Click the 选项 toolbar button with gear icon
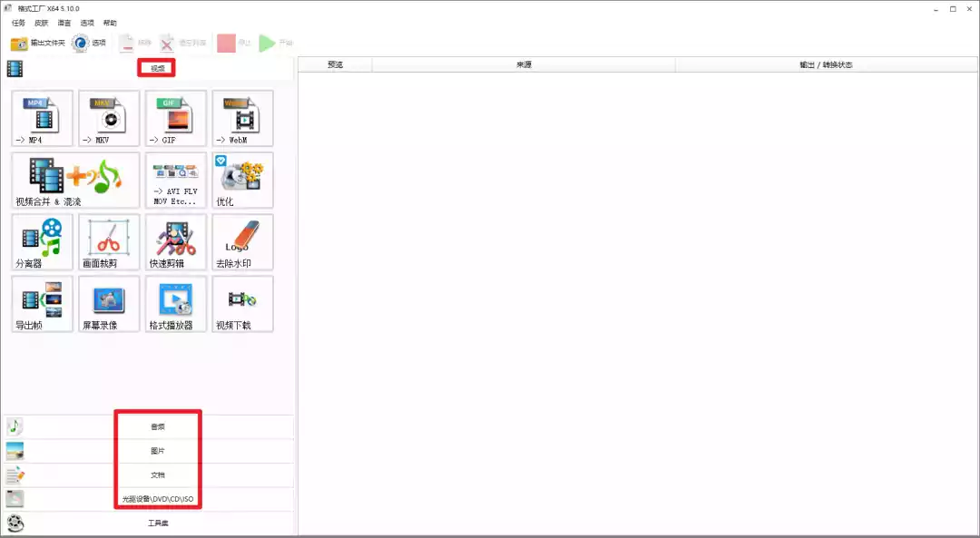Screen dimensions: 980x538 click(89, 44)
